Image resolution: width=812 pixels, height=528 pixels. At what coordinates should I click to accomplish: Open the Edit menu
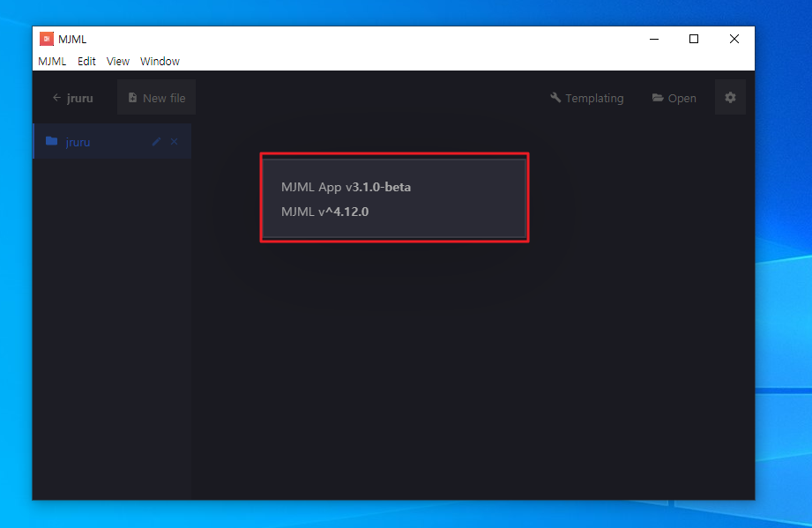coord(86,61)
